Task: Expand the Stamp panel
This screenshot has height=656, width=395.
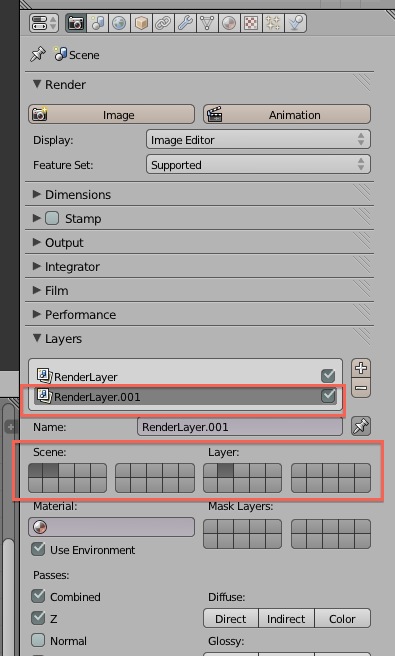Action: 37,218
